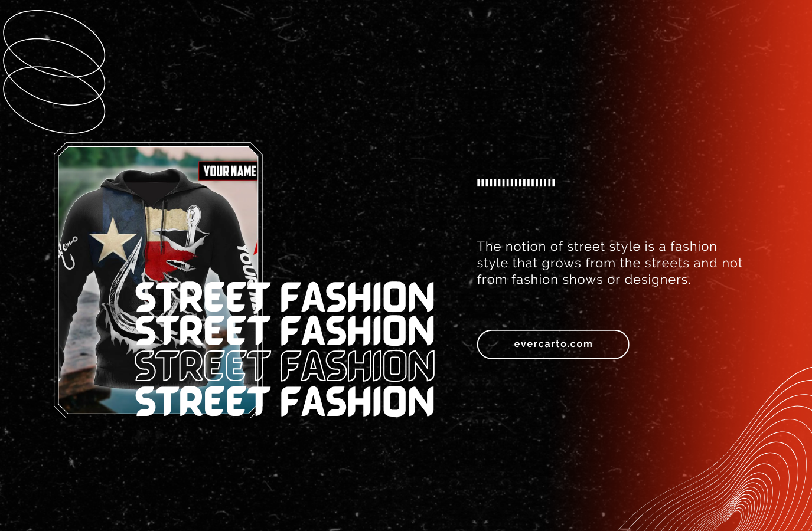Select the outlined STREET FASHION heading

(x=285, y=366)
